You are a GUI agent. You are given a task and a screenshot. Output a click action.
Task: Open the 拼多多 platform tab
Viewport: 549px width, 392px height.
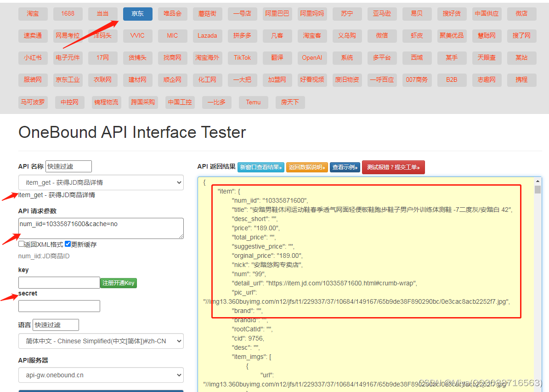pyautogui.click(x=242, y=36)
